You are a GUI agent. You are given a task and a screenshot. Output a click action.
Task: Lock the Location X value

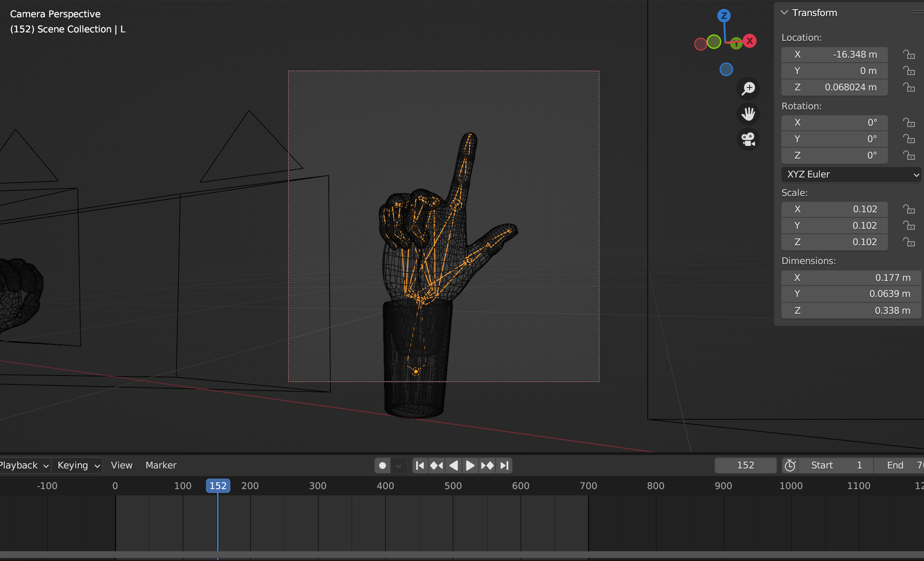909,55
